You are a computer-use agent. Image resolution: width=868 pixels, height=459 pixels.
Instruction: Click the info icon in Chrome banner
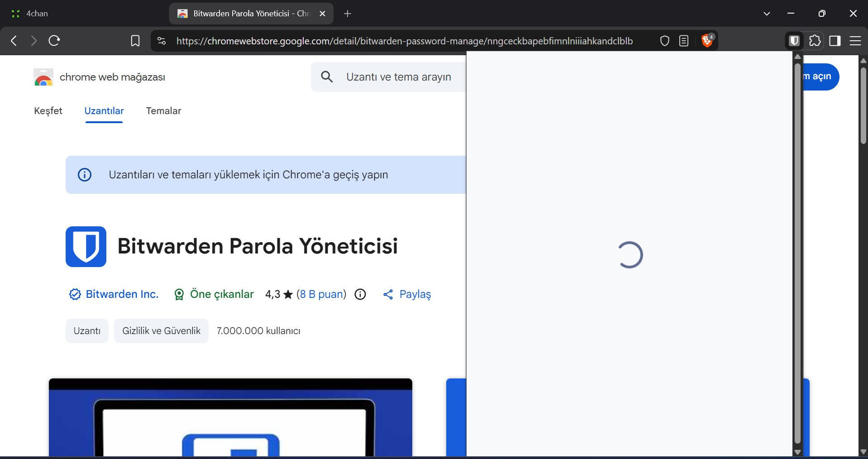point(85,175)
